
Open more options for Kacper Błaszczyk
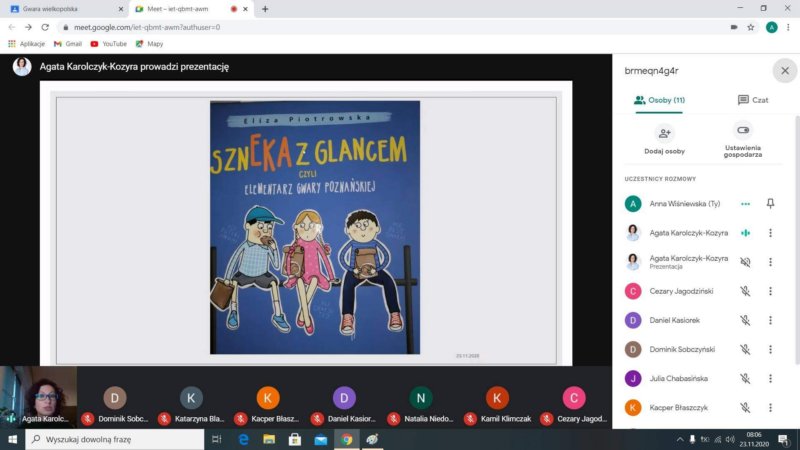pyautogui.click(x=770, y=407)
